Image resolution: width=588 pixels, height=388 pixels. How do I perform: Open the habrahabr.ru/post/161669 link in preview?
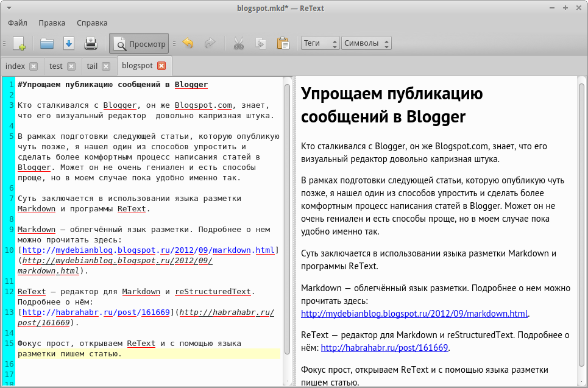384,348
